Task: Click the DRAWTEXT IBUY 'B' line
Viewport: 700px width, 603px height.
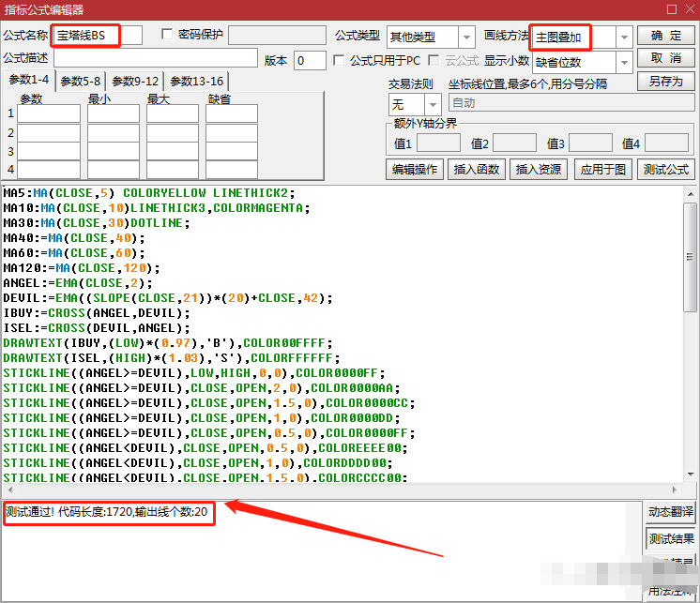Action: pos(168,343)
